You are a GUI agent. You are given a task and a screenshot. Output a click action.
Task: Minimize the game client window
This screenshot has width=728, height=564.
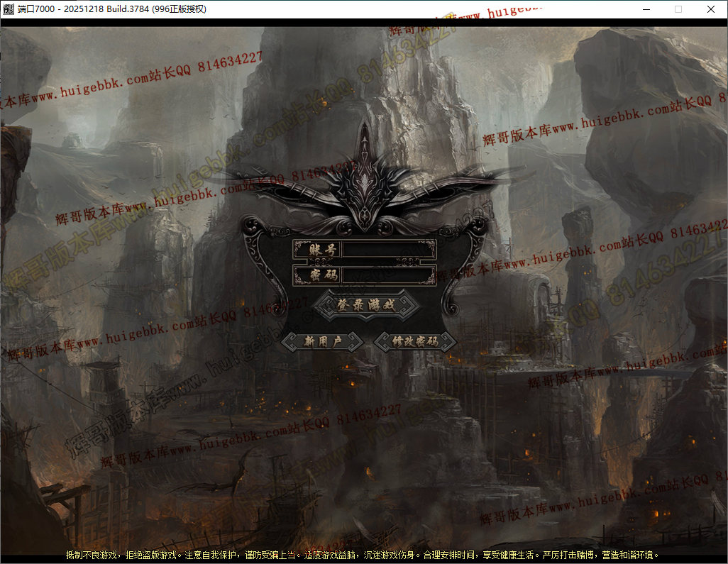[646, 9]
